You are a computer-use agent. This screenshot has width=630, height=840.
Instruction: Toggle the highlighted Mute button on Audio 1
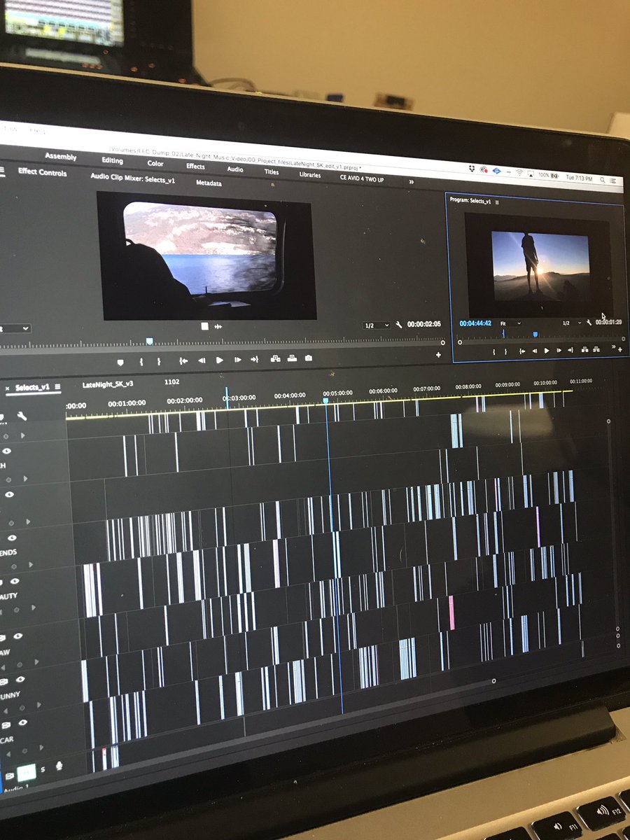26,773
